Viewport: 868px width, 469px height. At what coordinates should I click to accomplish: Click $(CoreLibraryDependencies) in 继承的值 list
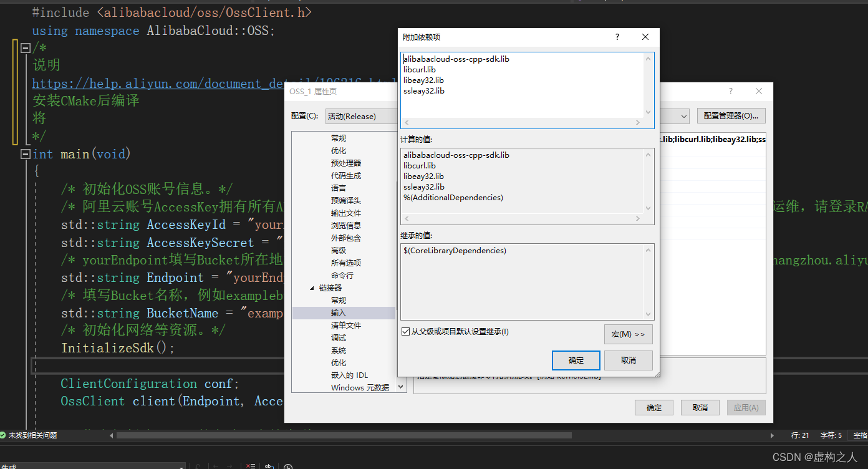tap(455, 251)
